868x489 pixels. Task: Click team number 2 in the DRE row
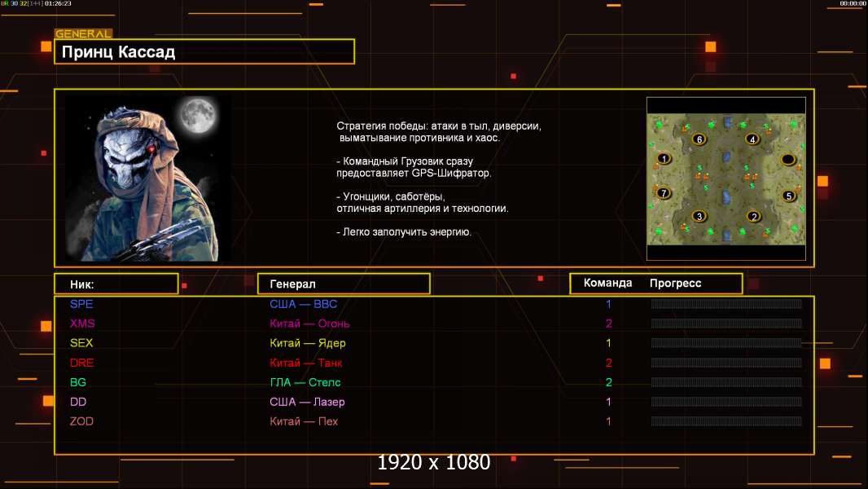tap(608, 363)
